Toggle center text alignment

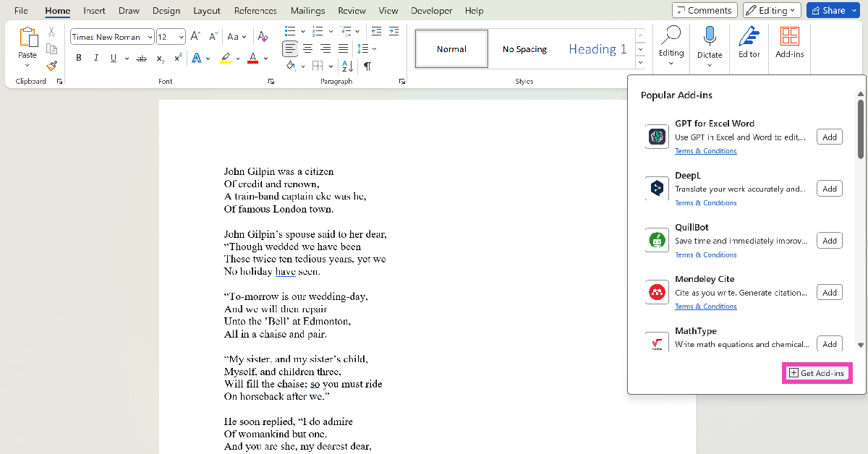coord(307,48)
